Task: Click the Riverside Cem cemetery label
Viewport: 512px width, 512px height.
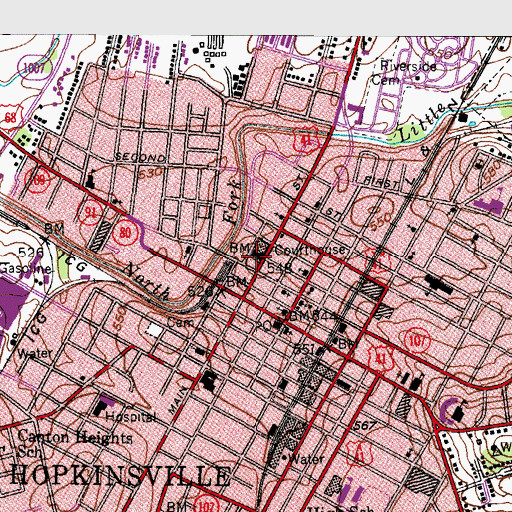Action: 403,73
